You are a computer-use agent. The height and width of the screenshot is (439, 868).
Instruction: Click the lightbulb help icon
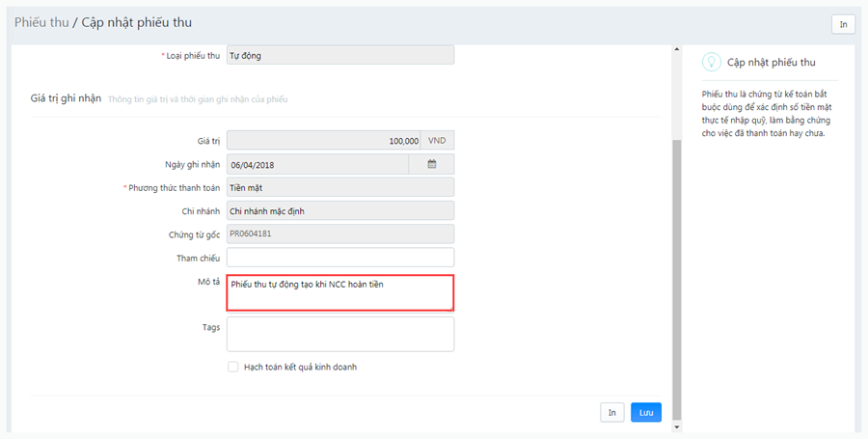711,62
